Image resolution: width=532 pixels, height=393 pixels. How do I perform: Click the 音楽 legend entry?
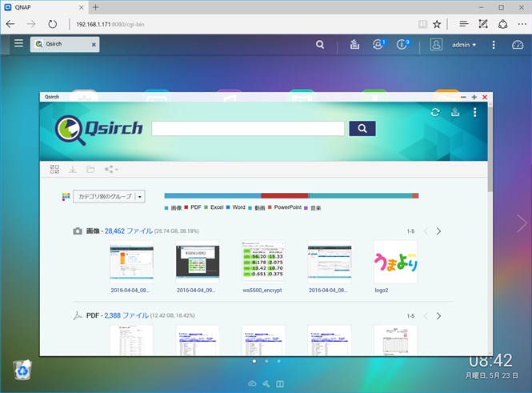click(x=313, y=207)
